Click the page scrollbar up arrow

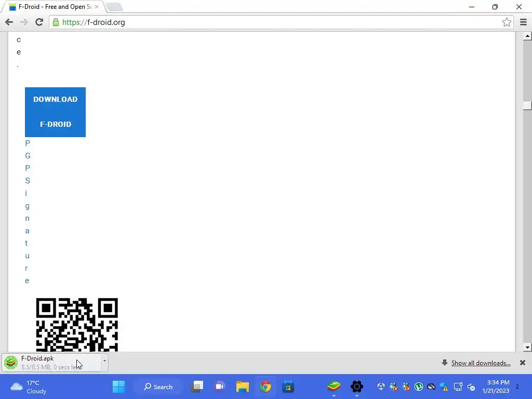(527, 36)
